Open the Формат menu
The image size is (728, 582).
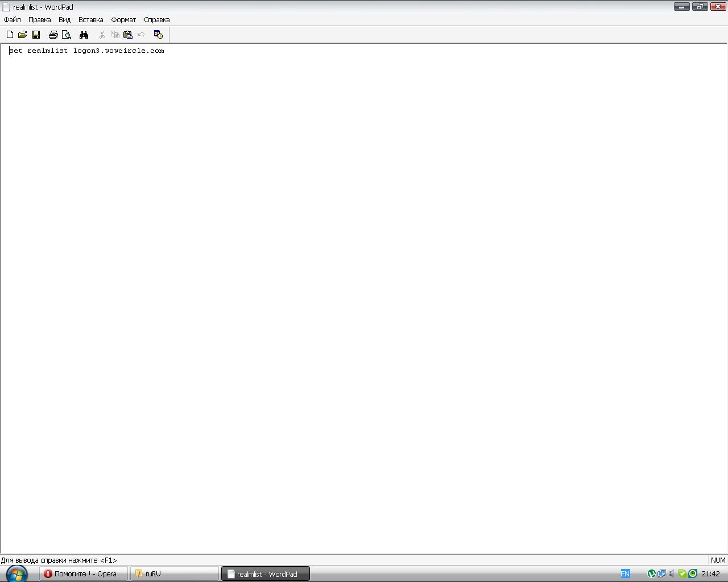[x=123, y=19]
